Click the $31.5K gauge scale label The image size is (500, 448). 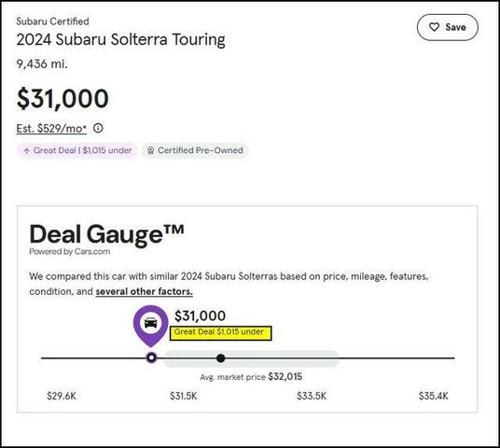(x=184, y=396)
